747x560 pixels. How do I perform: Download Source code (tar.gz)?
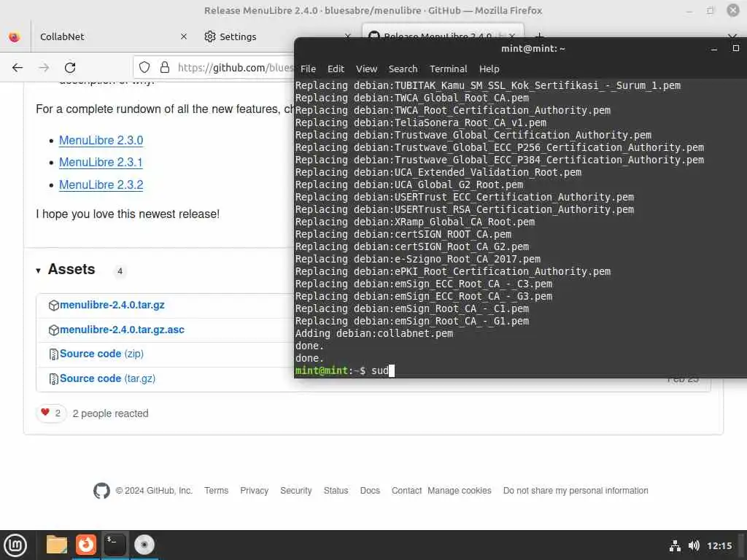(108, 378)
